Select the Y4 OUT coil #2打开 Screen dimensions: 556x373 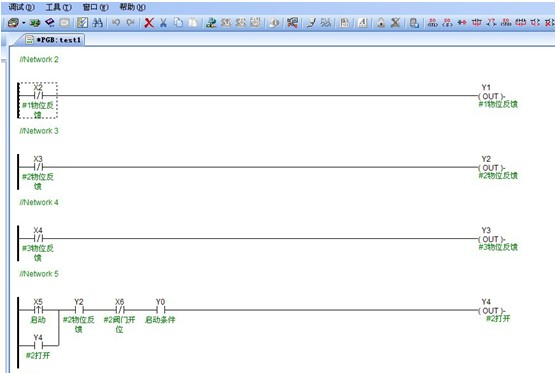[491, 311]
